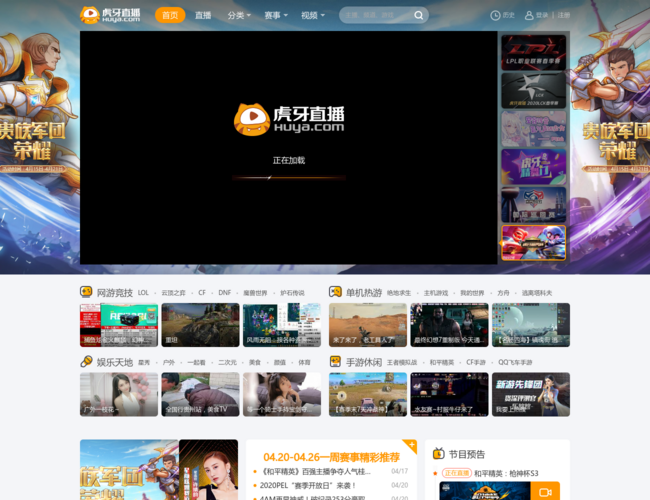Viewport: 650px width, 500px height.
Task: Click the orange video camera button
Action: pyautogui.click(x=545, y=491)
